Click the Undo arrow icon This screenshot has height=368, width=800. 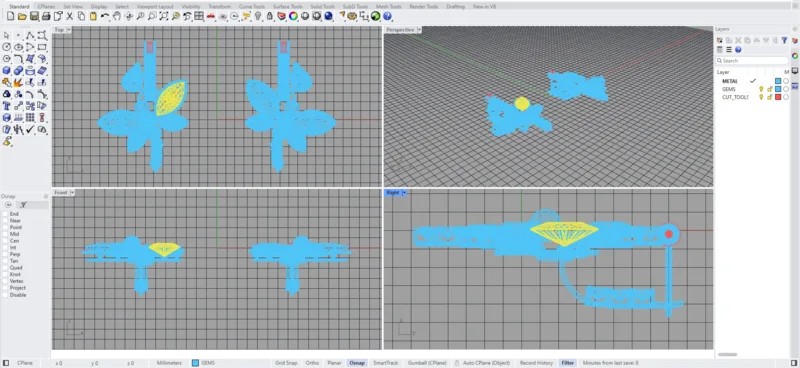coord(105,16)
